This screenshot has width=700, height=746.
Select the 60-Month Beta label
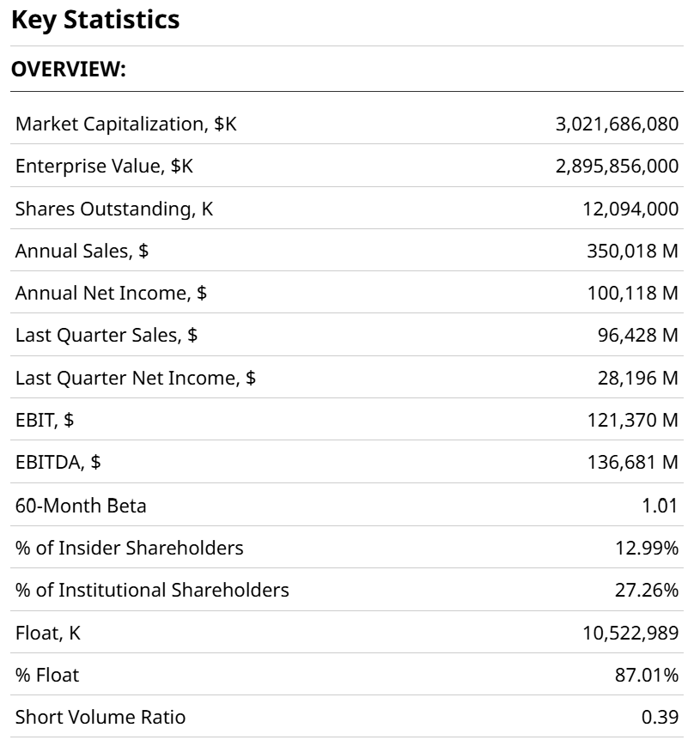(81, 506)
